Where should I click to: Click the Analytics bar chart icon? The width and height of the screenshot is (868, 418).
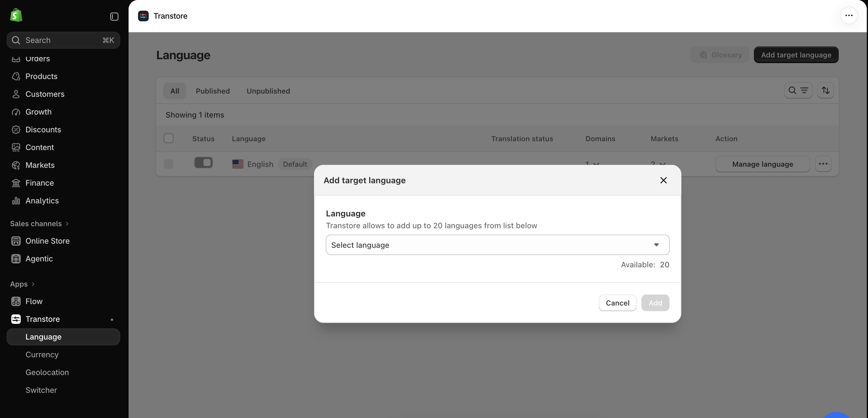click(x=16, y=201)
